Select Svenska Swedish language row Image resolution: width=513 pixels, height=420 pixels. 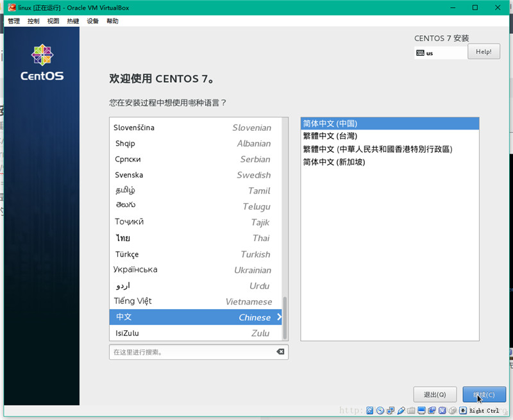(196, 175)
